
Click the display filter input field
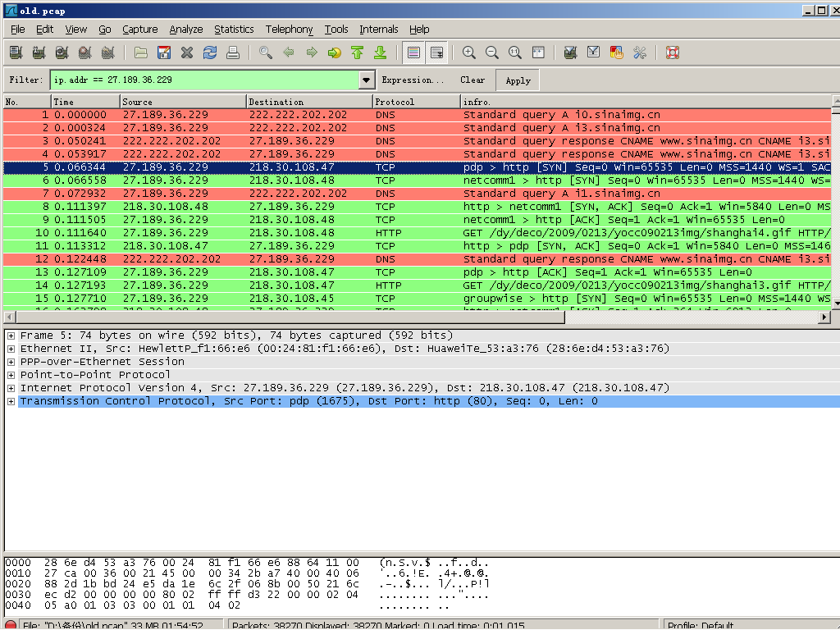[204, 80]
